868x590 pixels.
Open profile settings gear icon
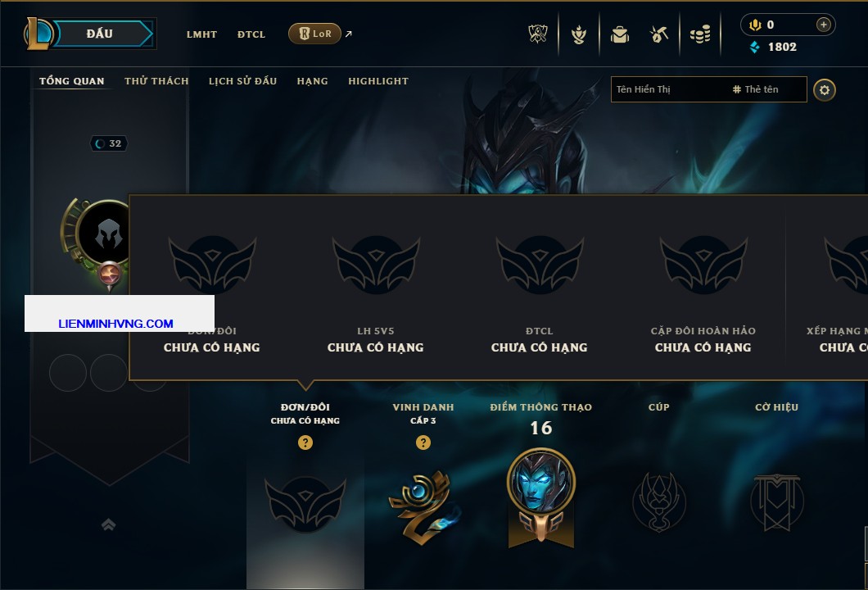point(825,90)
